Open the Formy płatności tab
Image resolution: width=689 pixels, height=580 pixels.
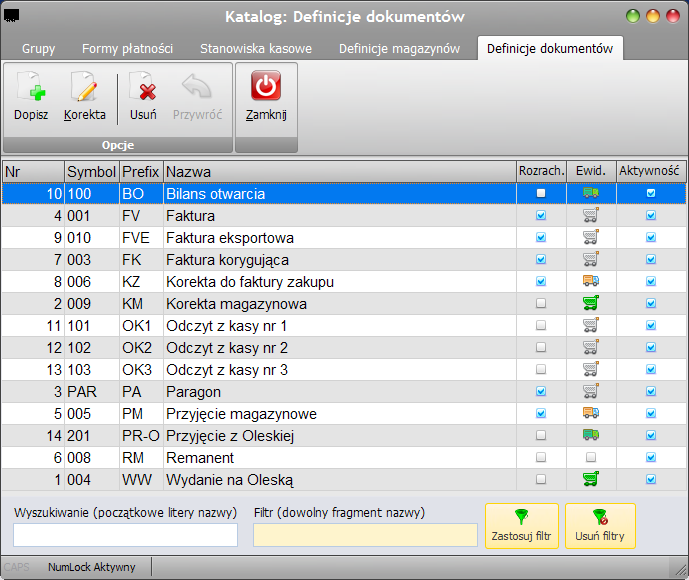127,48
